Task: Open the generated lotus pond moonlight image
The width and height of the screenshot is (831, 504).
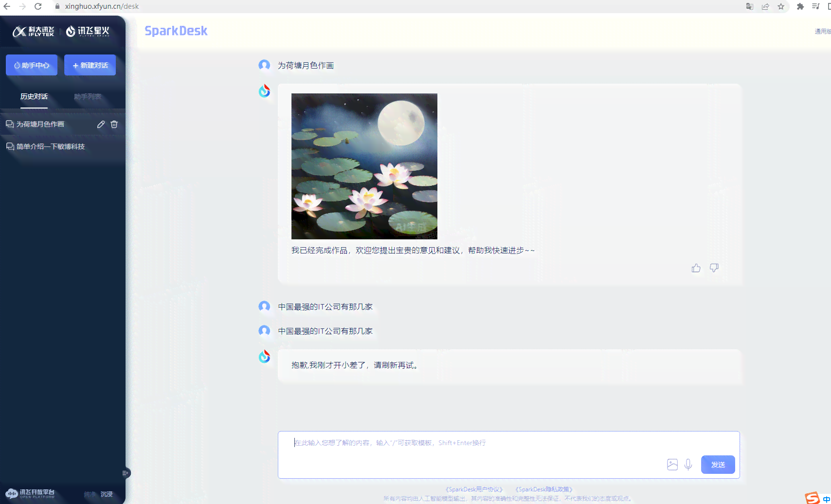Action: pos(364,166)
